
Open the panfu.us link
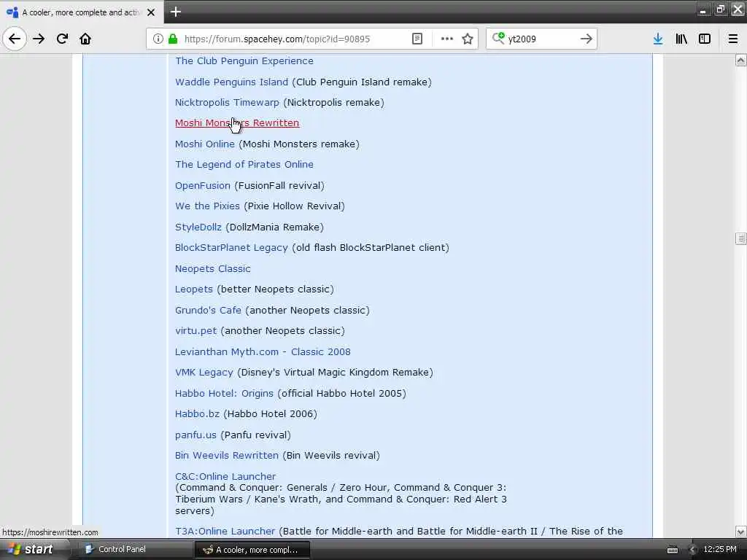coord(196,435)
